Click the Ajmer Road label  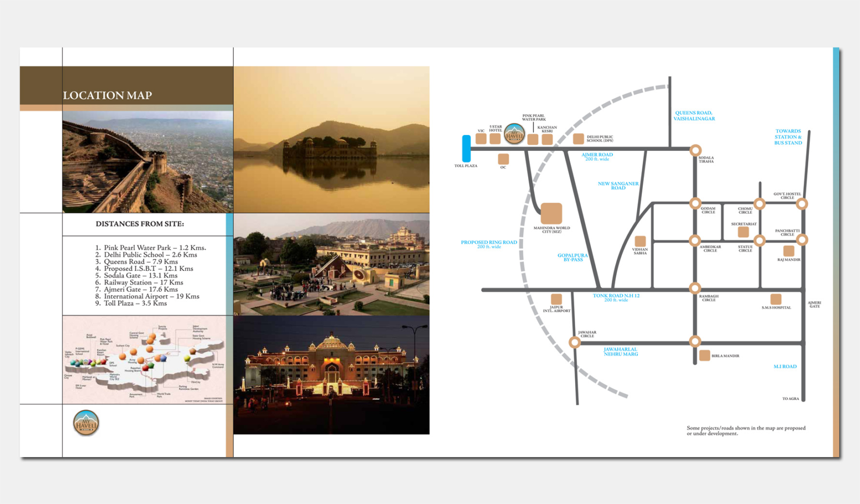pos(597,155)
